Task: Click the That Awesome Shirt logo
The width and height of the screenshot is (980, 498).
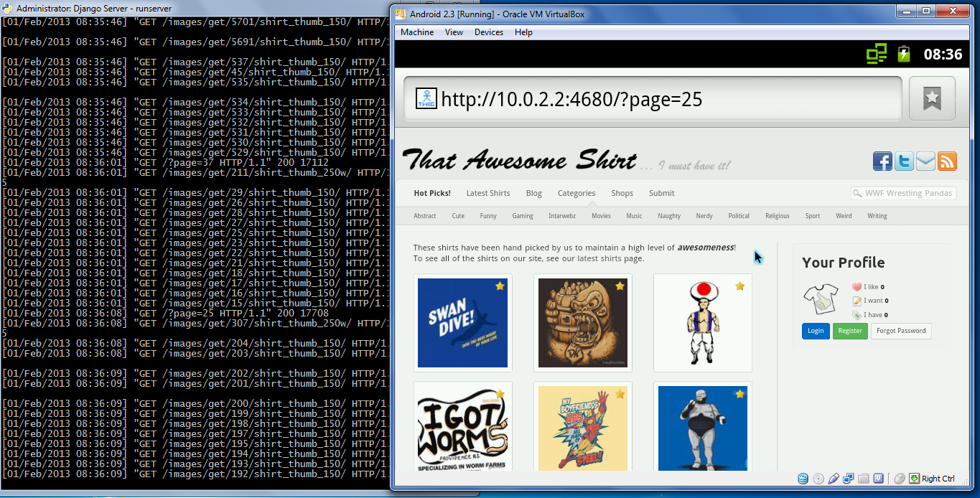Action: (x=520, y=160)
